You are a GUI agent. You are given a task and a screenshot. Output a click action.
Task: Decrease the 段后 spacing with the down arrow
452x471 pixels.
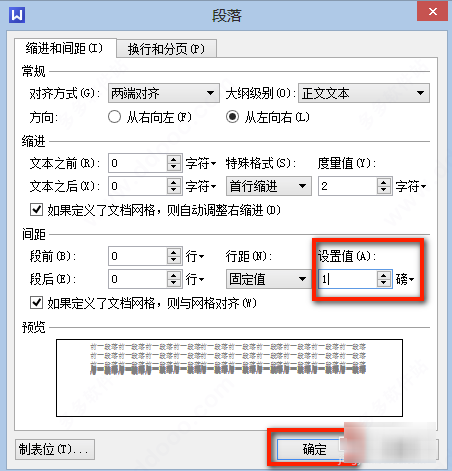coord(174,283)
